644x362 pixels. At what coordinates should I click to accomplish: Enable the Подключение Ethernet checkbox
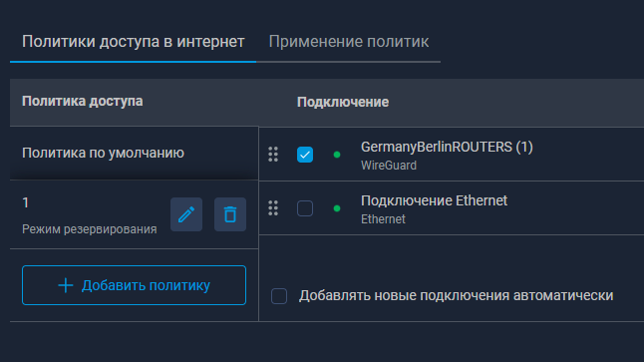tap(305, 208)
